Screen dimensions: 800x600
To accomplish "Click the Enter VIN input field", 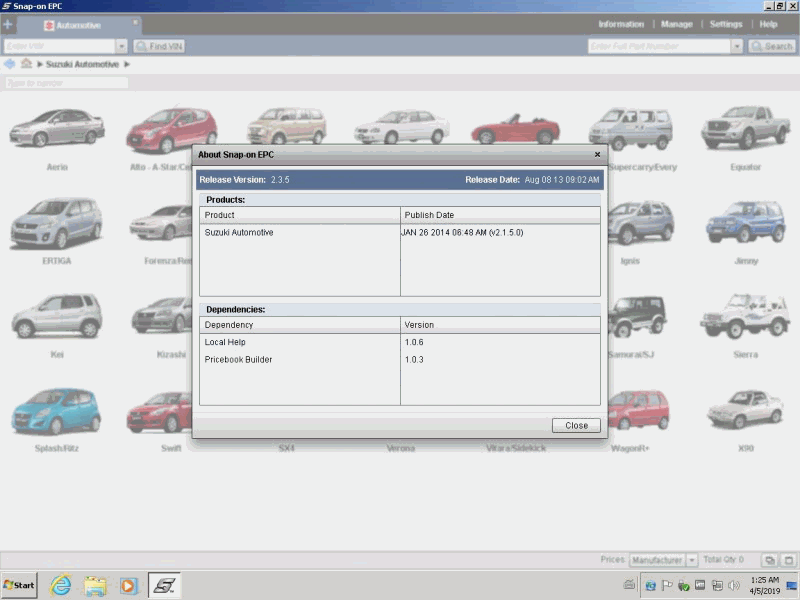I will click(60, 46).
